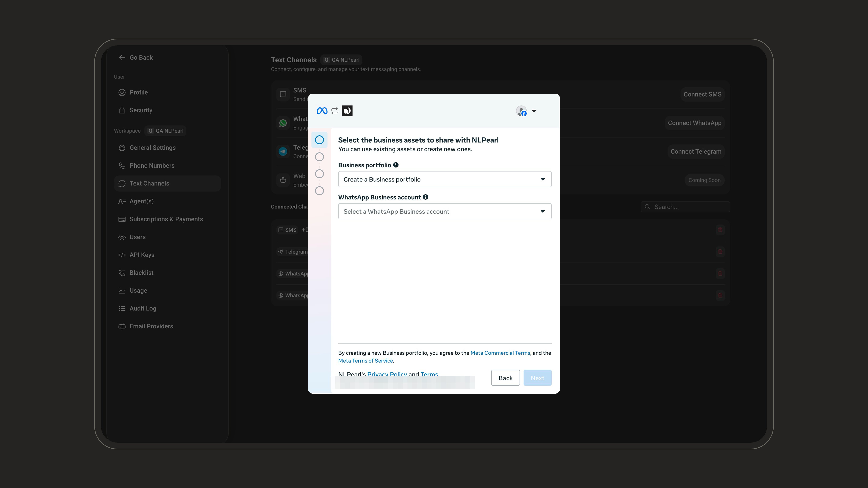868x488 pixels.
Task: Click the NLPearl logo icon in dialog header
Action: [347, 111]
